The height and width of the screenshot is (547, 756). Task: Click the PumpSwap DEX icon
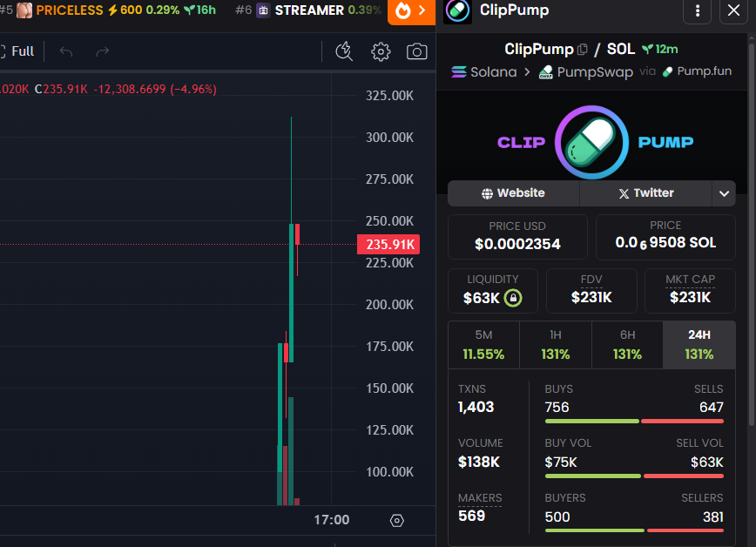[x=546, y=72]
